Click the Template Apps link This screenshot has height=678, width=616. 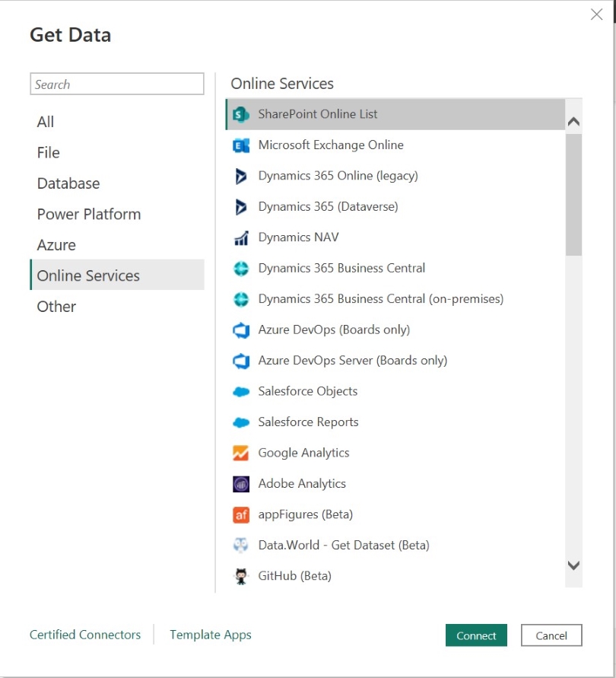(210, 635)
